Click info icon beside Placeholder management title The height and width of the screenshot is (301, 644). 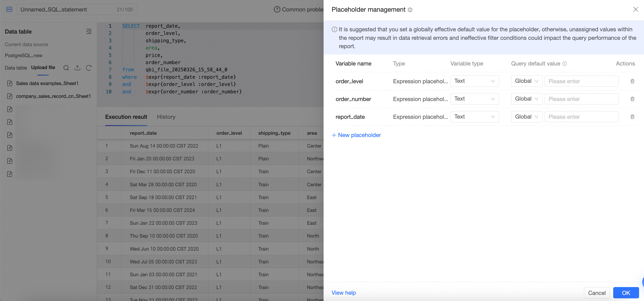point(410,10)
